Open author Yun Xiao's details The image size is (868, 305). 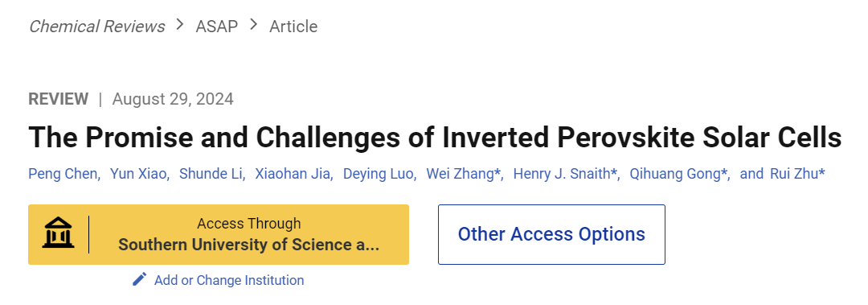138,174
